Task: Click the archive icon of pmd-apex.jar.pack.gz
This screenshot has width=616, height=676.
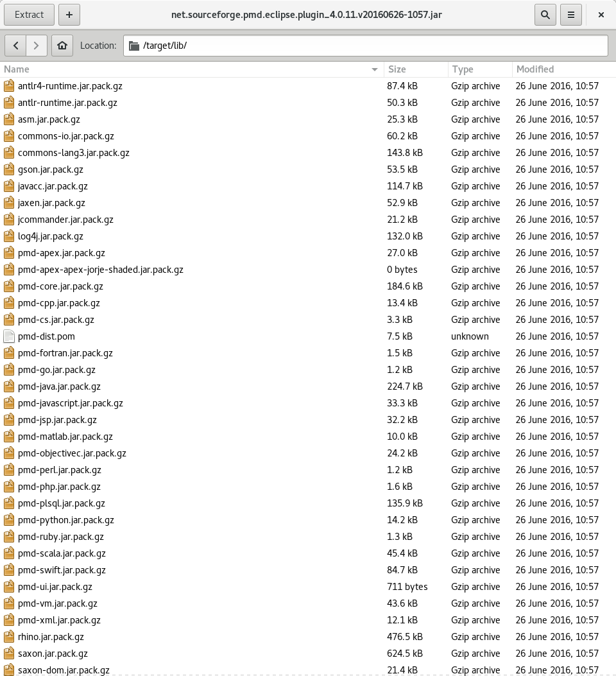Action: click(8, 253)
